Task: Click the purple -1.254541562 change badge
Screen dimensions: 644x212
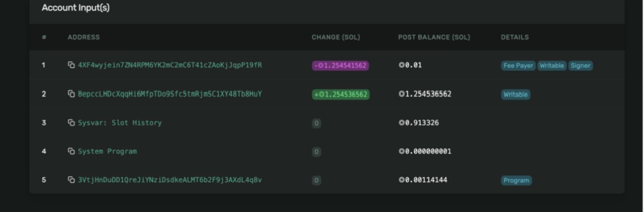Action: point(340,66)
